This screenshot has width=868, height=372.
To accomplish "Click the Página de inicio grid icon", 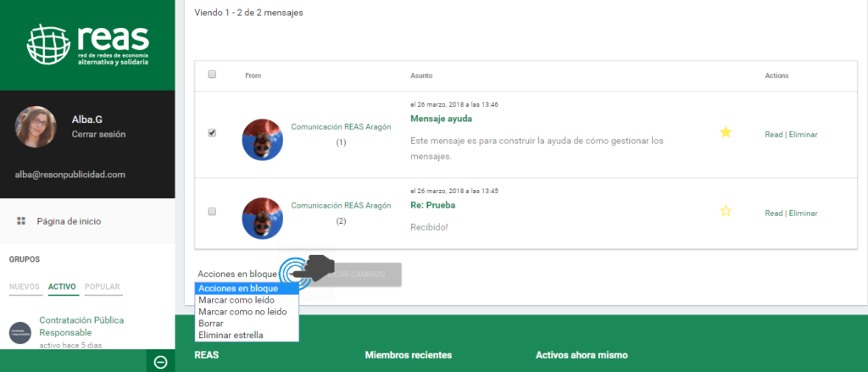I will (20, 221).
